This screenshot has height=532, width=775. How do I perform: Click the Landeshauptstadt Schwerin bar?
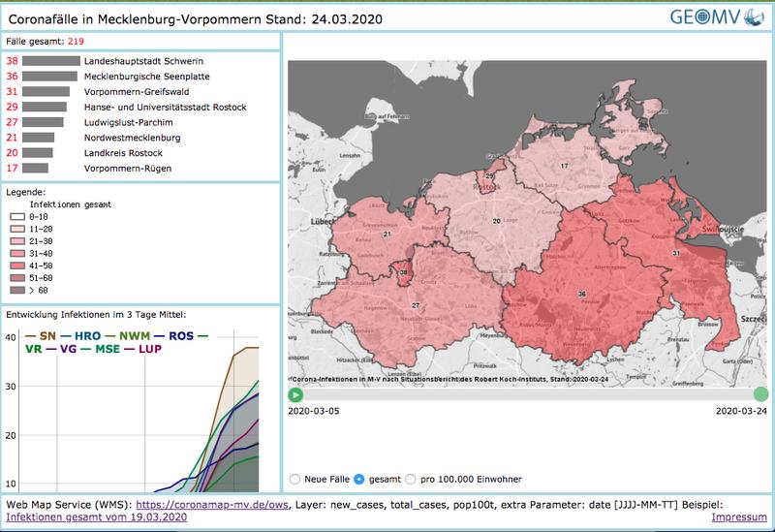tap(51, 61)
